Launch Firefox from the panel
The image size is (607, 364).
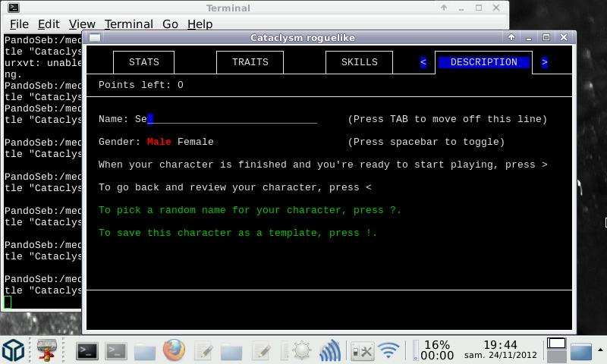pos(174,350)
